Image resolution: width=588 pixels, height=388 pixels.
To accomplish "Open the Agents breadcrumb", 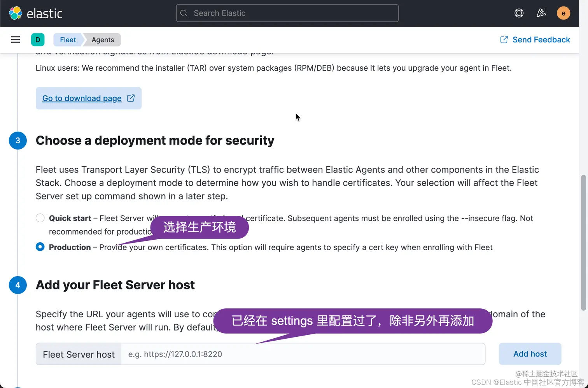I will (x=103, y=40).
